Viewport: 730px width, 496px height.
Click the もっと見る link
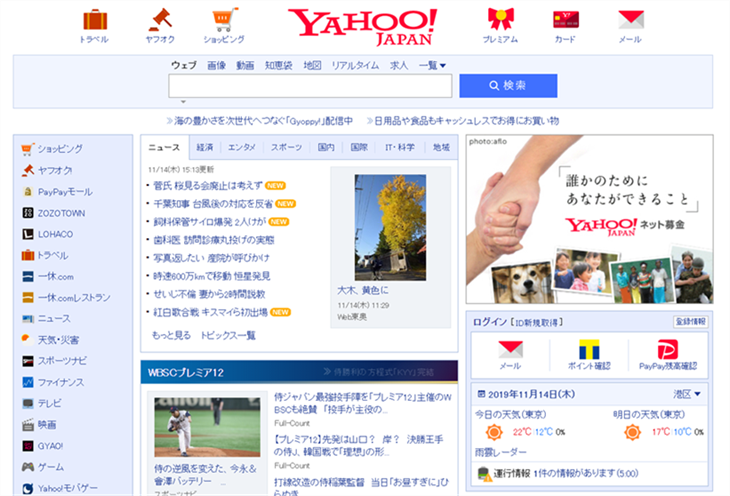(171, 335)
